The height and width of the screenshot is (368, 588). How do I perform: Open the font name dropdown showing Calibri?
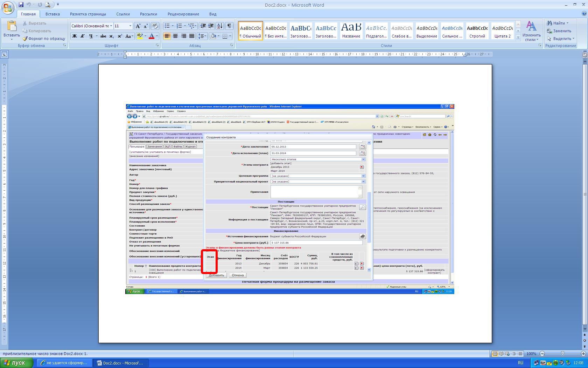point(111,26)
